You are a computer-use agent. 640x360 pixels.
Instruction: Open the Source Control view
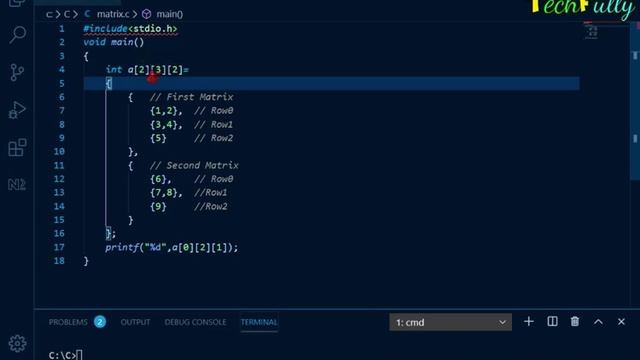coord(17,72)
